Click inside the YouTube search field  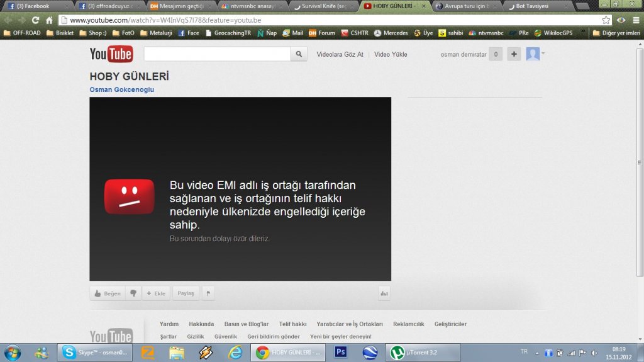[217, 54]
